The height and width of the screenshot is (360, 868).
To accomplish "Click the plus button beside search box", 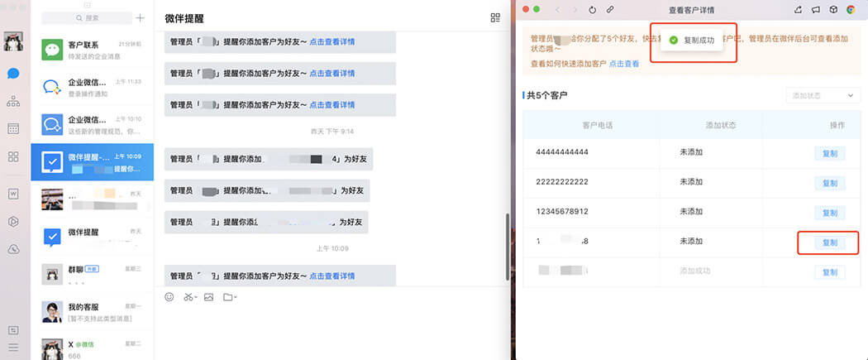I will coord(141,17).
